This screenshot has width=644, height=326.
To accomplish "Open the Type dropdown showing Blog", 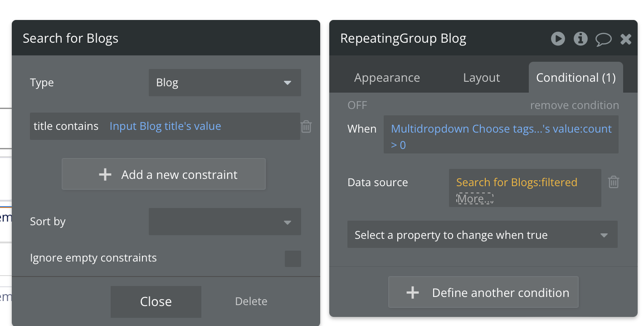I will coord(224,83).
